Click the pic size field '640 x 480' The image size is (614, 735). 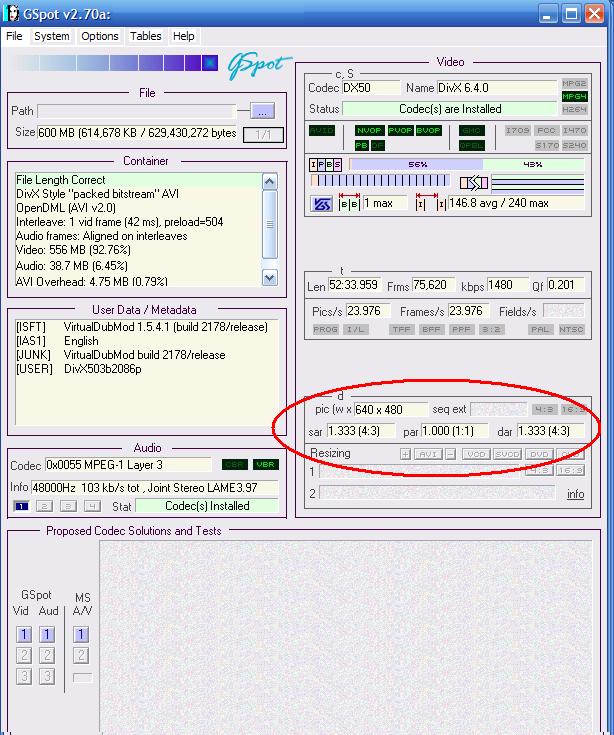coord(391,409)
